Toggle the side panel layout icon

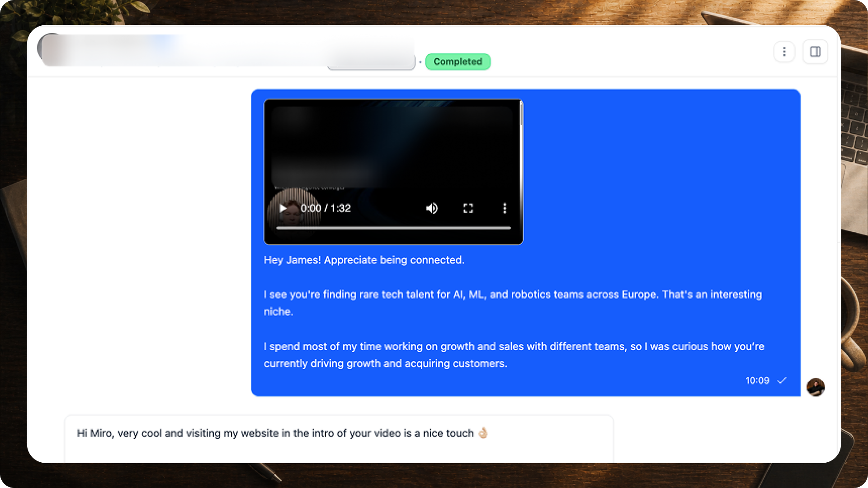(x=815, y=52)
